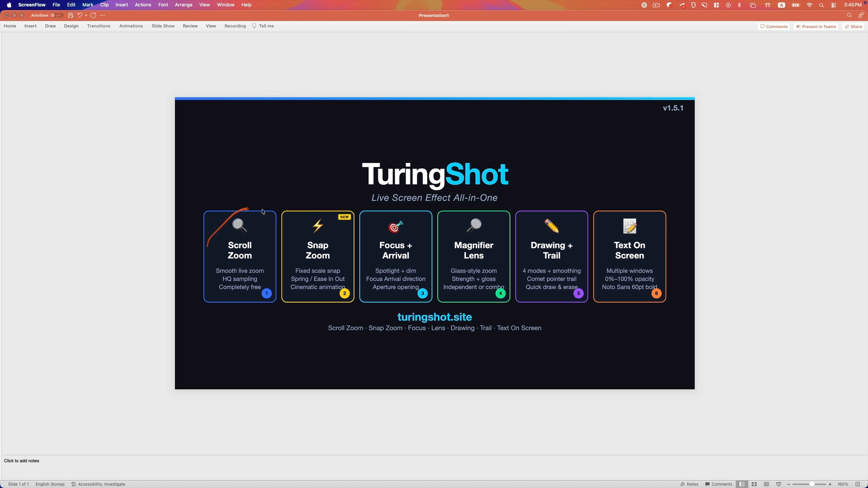This screenshot has height=488, width=868.
Task: Click the clock showing 3:45 PM
Action: (853, 5)
